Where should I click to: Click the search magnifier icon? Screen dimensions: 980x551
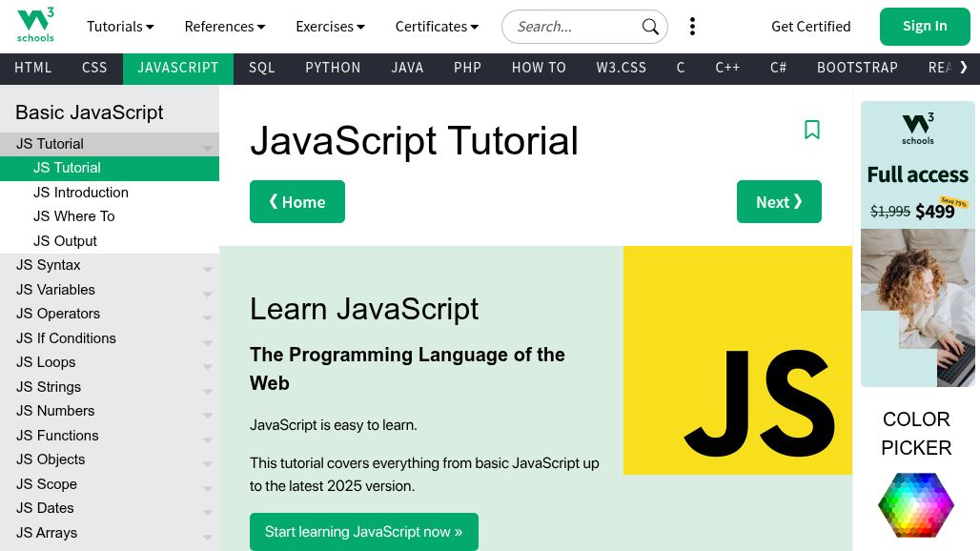(x=650, y=27)
